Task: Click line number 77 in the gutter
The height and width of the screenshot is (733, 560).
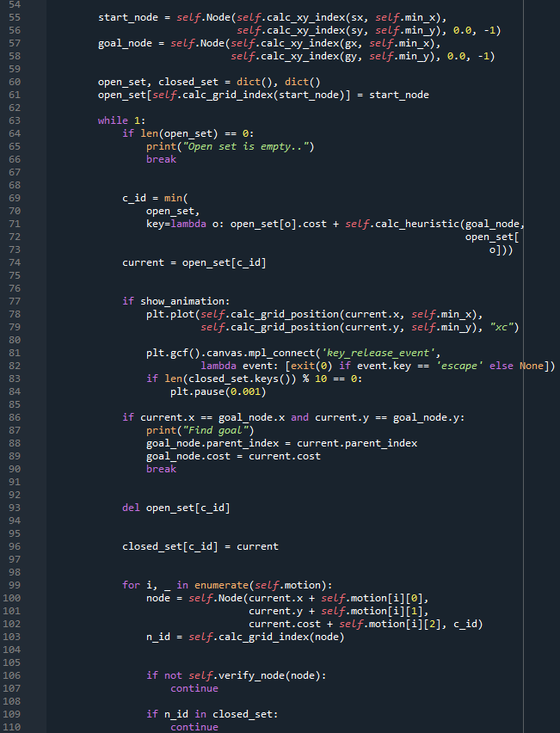Action: point(15,301)
